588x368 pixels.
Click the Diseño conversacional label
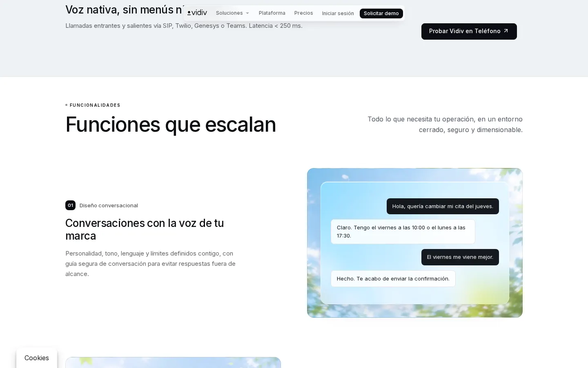[109, 205]
